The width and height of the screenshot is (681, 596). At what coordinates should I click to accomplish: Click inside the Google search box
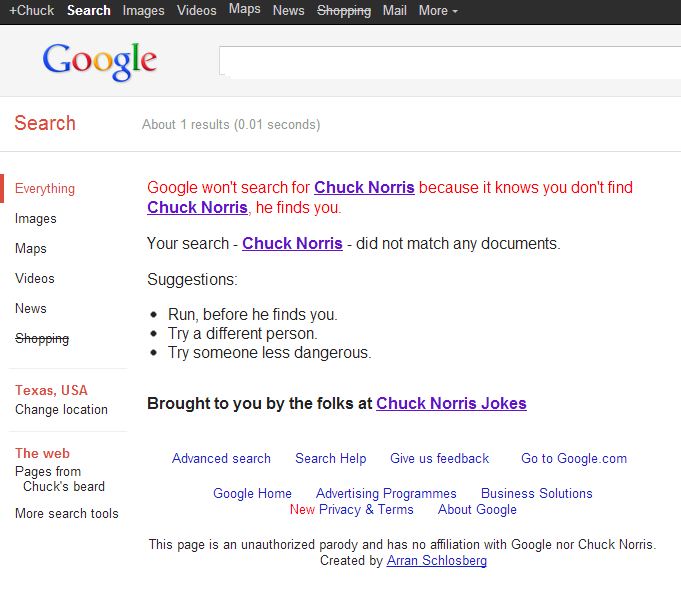pyautogui.click(x=448, y=62)
